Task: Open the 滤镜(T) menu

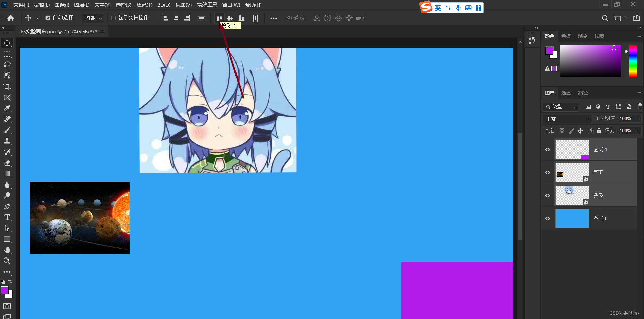Action: (x=144, y=5)
